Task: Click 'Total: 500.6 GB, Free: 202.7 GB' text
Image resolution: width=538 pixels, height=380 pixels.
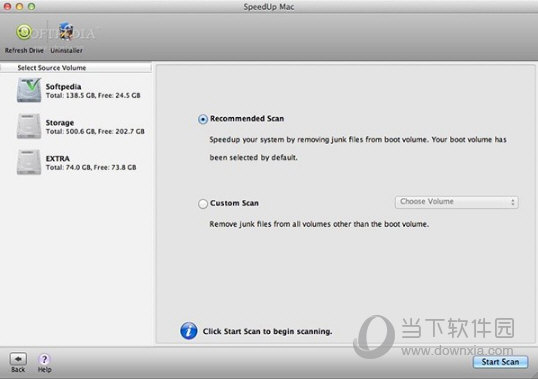Action: 95,131
